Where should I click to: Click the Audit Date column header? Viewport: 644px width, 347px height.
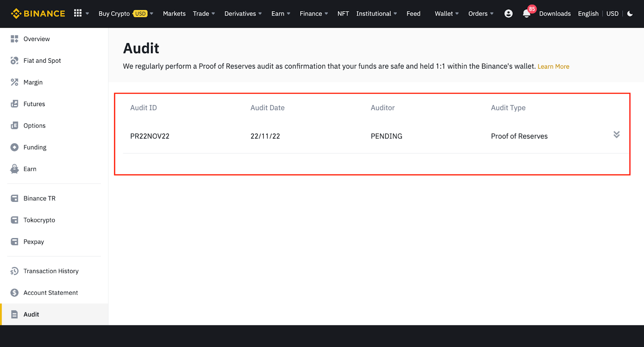[268, 108]
